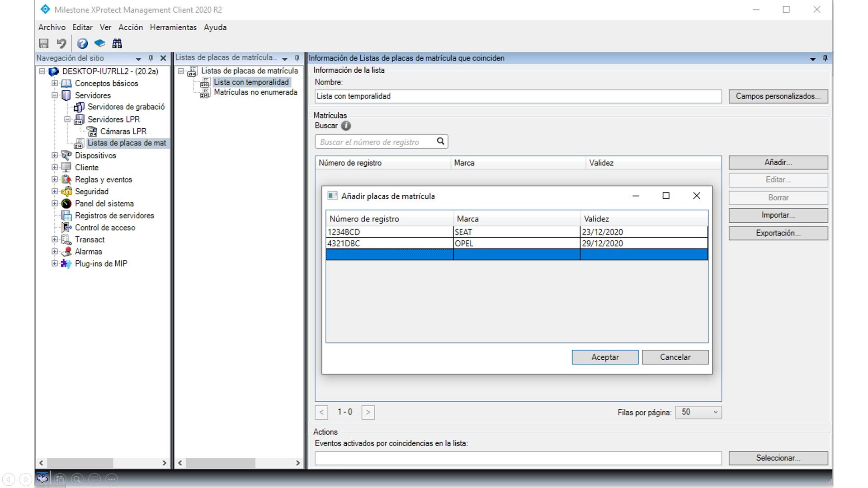Viewport: 868px width, 488px height.
Task: Click the Cámaras LPR icon
Action: 92,131
